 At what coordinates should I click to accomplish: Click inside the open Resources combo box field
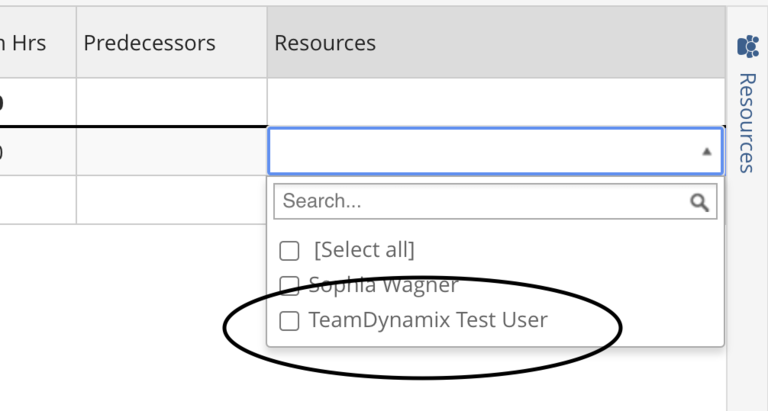pos(480,152)
